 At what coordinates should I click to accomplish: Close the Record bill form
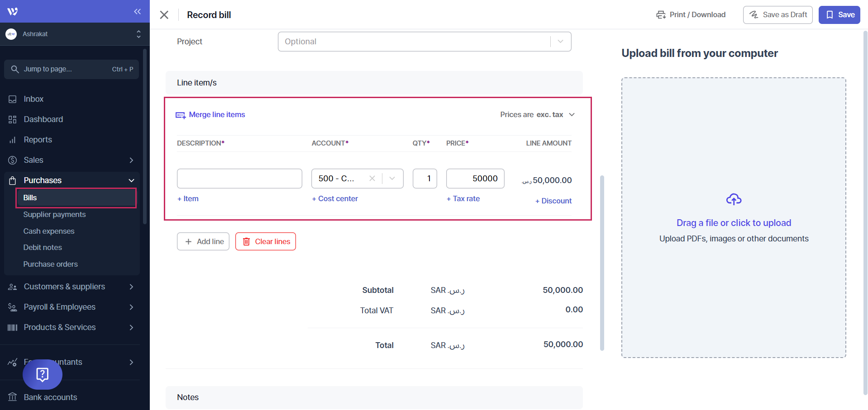tap(164, 15)
